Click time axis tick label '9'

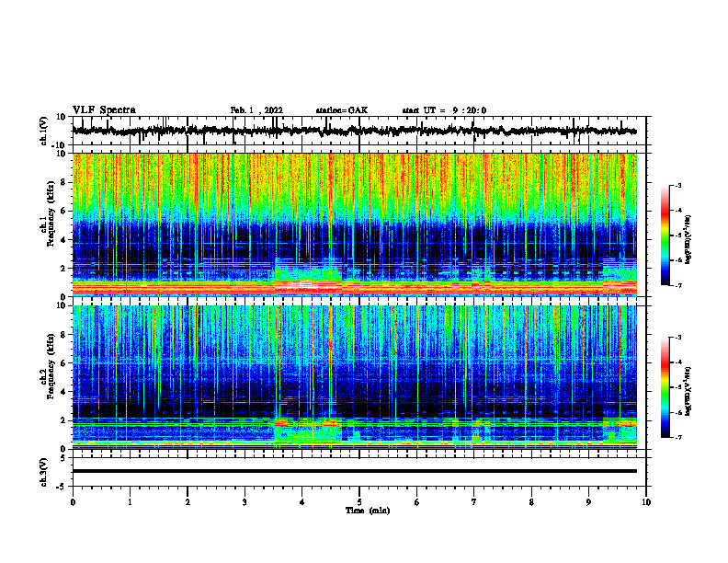588,502
